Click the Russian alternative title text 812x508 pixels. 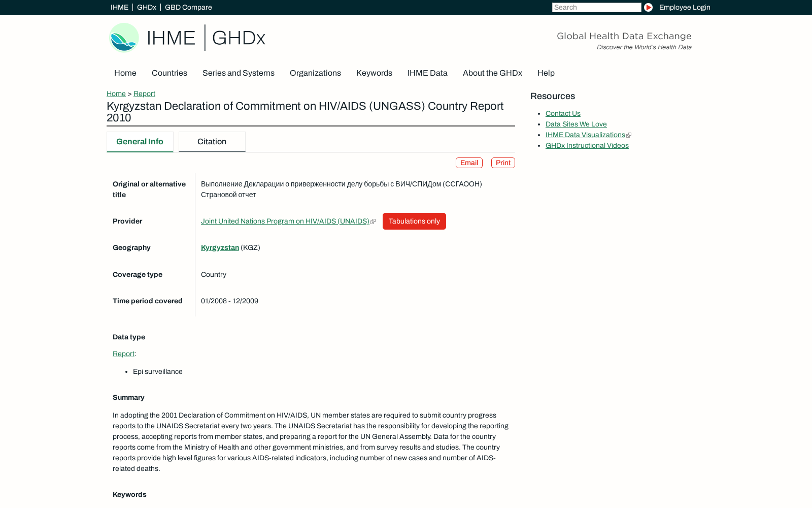[342, 189]
